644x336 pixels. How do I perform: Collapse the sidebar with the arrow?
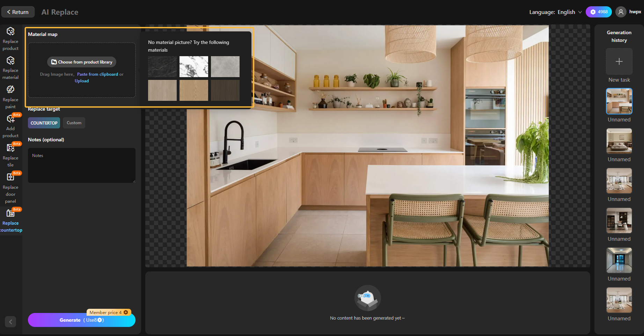[10, 322]
